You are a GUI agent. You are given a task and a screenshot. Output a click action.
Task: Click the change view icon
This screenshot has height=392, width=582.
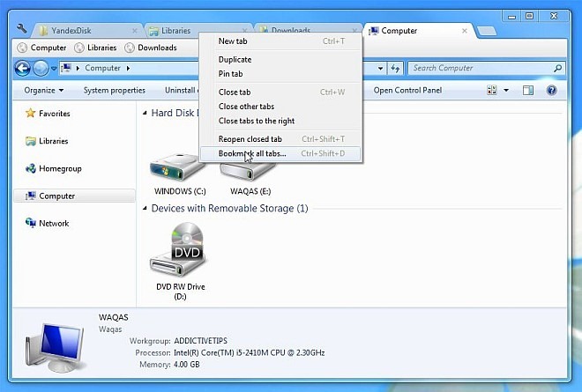[x=492, y=90]
